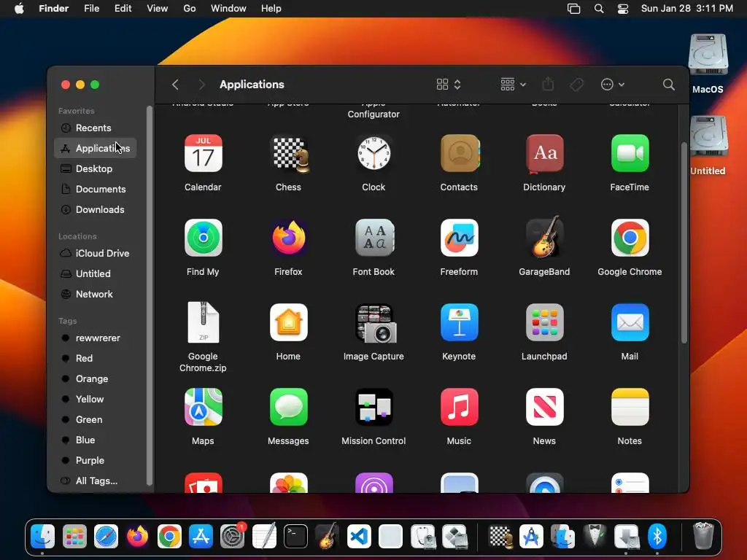Launch Terminal from the Dock

coord(296,537)
